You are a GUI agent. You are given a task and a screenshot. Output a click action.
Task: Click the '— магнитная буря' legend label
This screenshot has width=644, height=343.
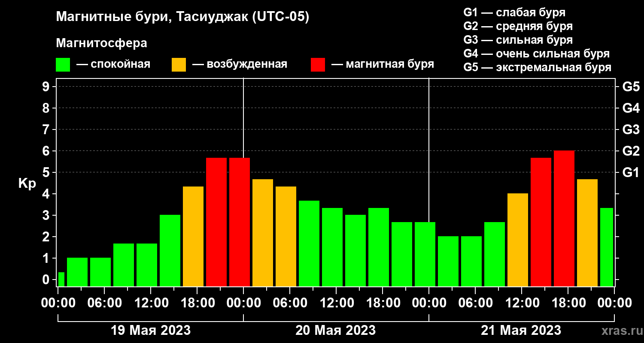point(383,65)
